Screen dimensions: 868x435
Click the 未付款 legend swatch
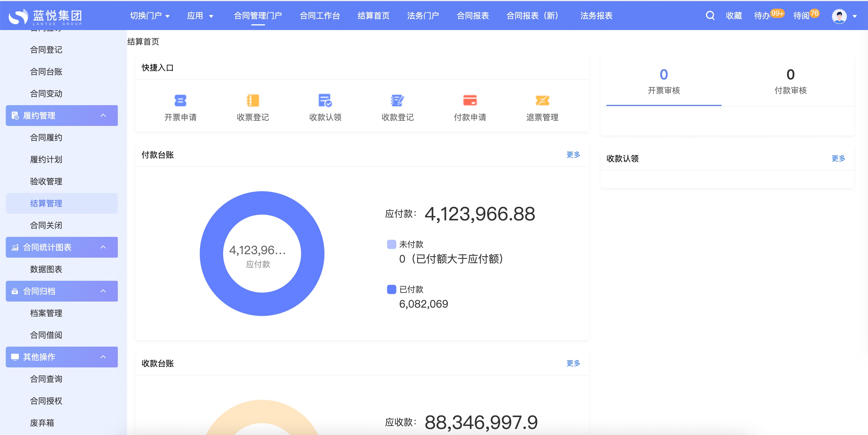(392, 244)
